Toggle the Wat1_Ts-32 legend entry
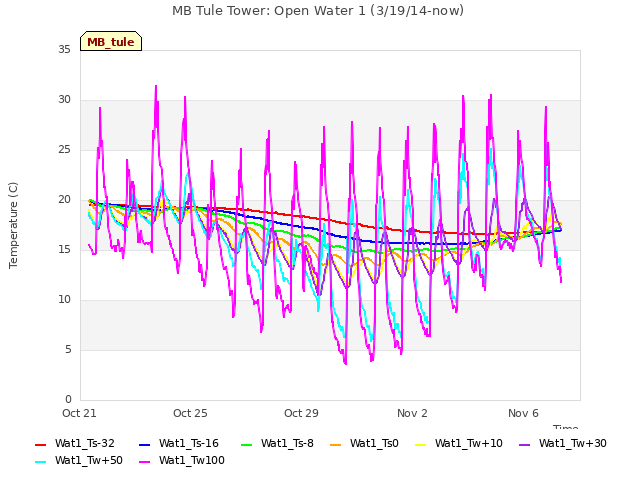This screenshot has height=480, width=640. 75,444
